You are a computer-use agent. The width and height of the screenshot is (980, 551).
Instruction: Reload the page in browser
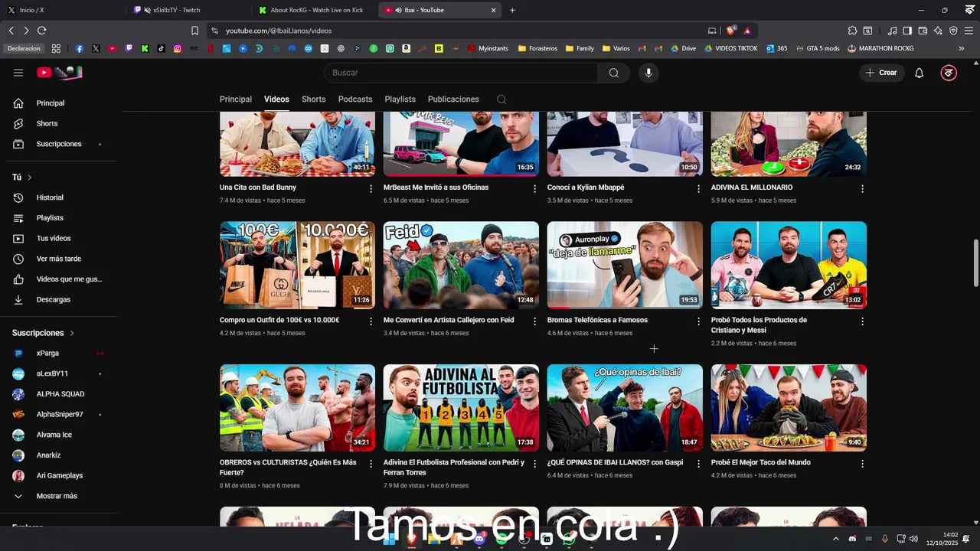click(41, 31)
